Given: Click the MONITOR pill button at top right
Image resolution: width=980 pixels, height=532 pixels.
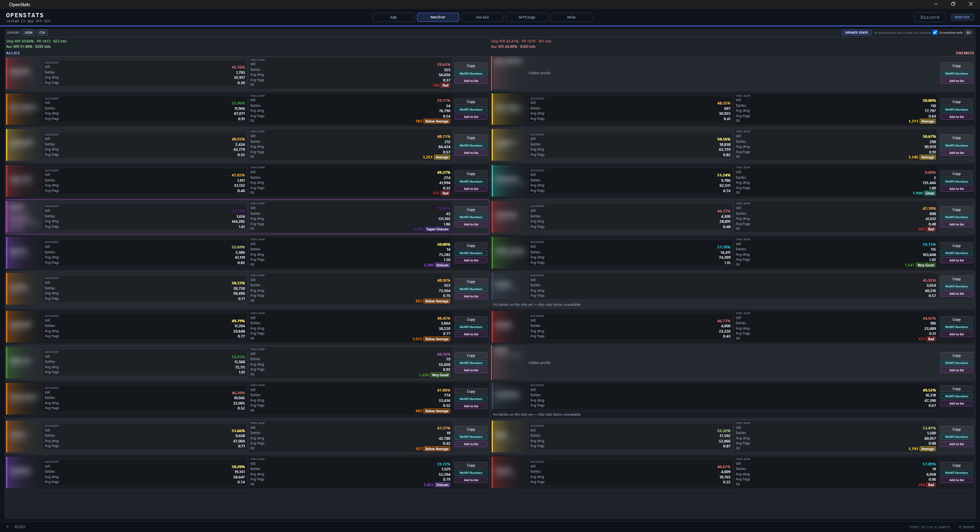Looking at the screenshot, I should coord(962,17).
